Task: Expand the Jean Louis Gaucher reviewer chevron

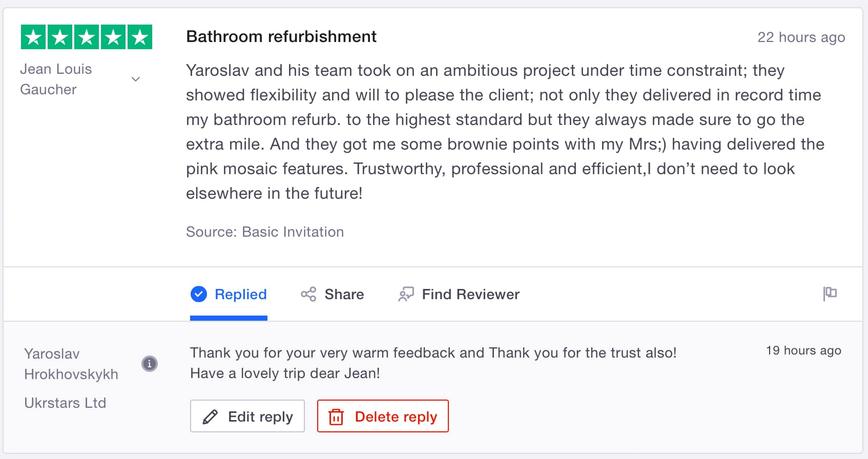Action: click(136, 79)
